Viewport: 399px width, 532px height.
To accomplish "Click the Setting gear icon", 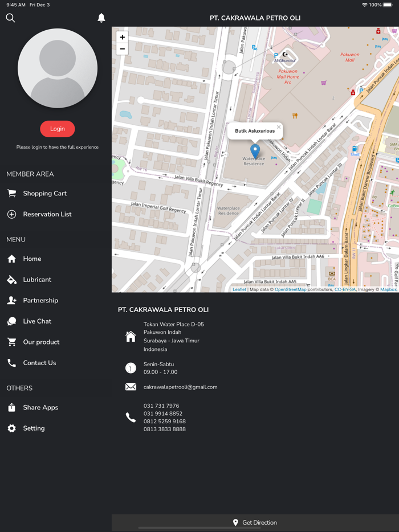I will (11, 428).
